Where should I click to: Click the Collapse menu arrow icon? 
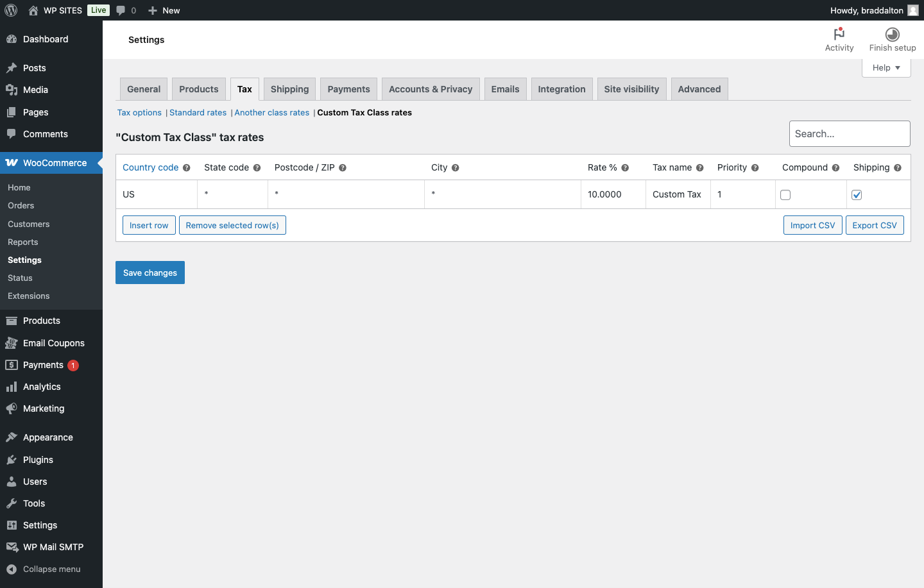click(12, 569)
